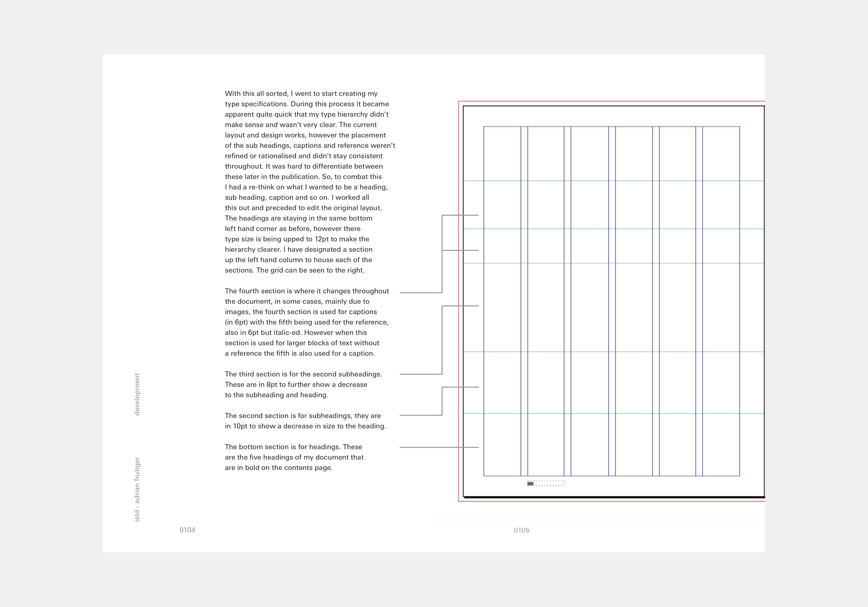Screen dimensions: 868x607
Task: Click the line "apparent quite quick that my type hierarchy didn't"
Action: click(x=307, y=114)
